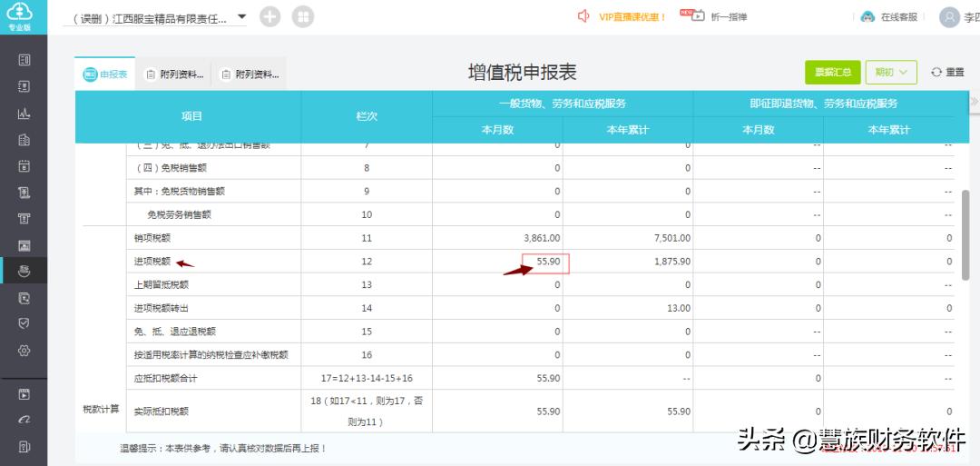The width and height of the screenshot is (980, 466).
Task: Open the calendar icon in sidebar
Action: (24, 166)
